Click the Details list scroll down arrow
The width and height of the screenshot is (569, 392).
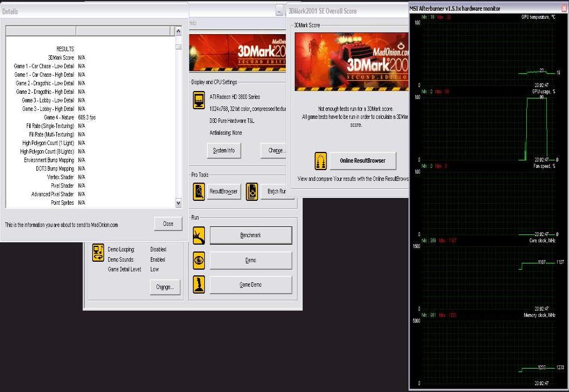pos(178,203)
